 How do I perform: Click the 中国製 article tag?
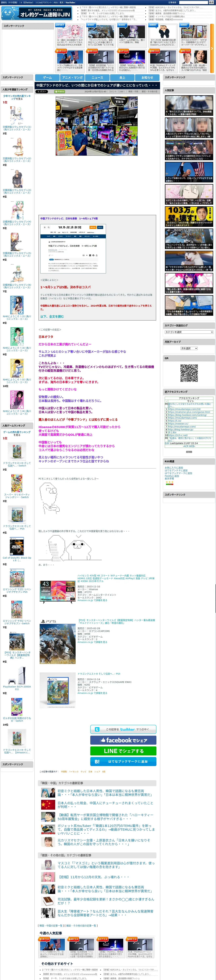(64, 772)
